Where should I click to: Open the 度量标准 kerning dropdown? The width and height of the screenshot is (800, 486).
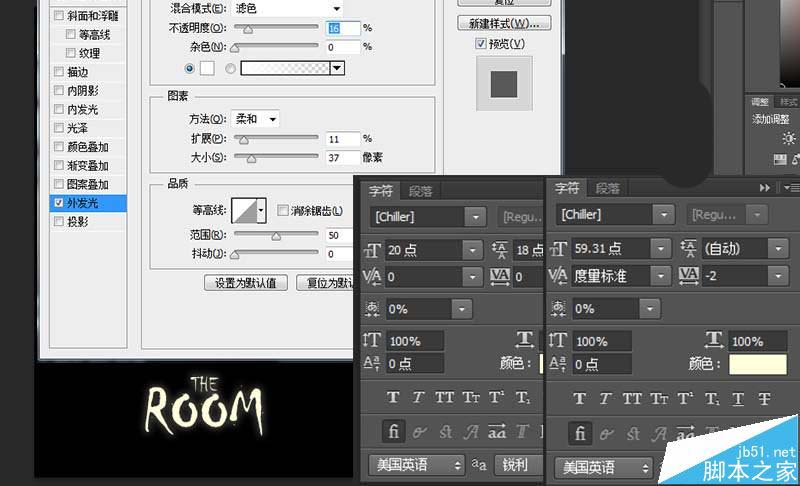click(x=661, y=276)
